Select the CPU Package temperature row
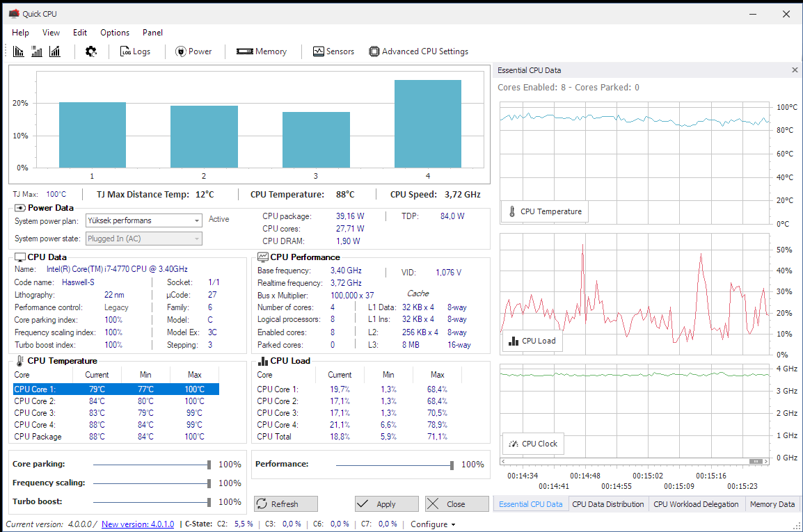The image size is (803, 532). pos(116,437)
